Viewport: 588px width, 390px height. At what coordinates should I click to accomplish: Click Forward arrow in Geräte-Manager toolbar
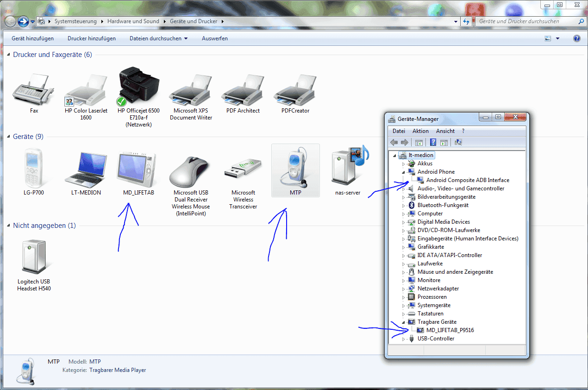(404, 142)
